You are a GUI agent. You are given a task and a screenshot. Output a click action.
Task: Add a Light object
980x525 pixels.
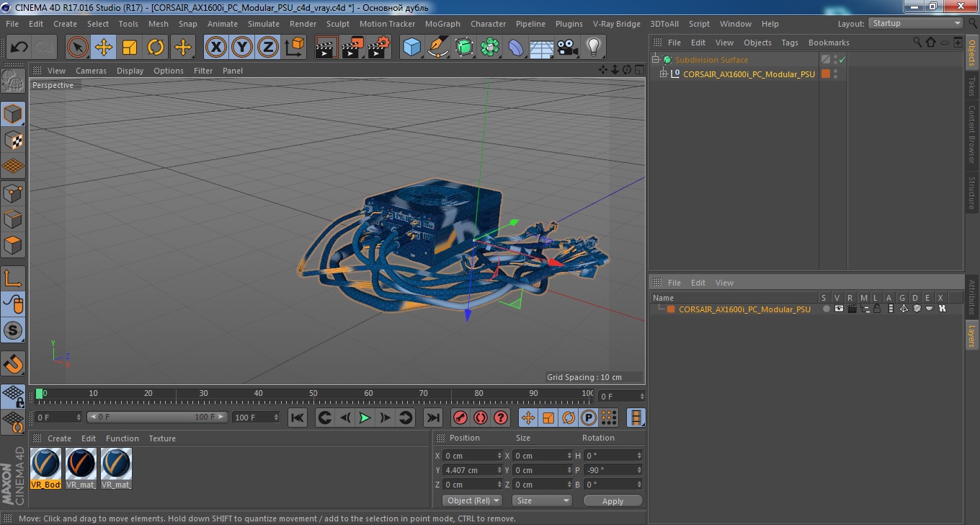click(x=593, y=48)
